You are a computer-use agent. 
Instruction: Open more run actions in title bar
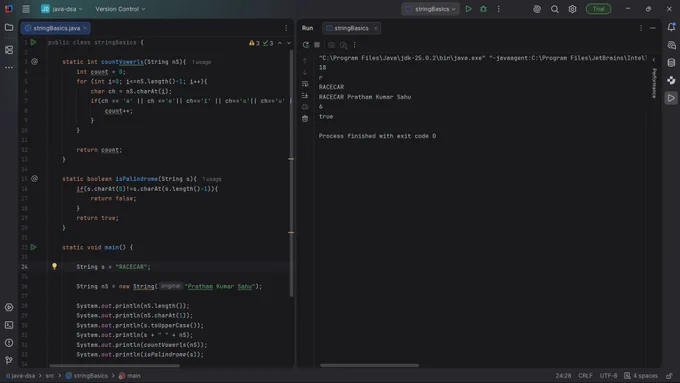[x=498, y=9]
